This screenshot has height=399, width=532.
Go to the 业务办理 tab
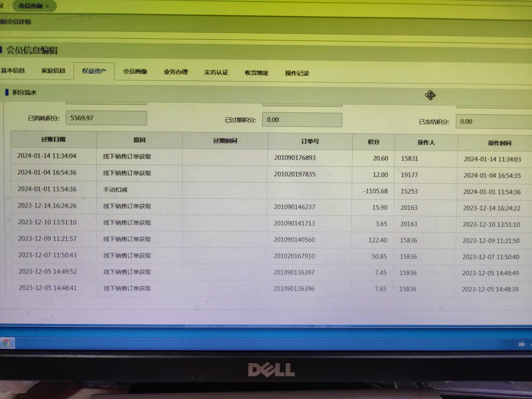pos(176,72)
